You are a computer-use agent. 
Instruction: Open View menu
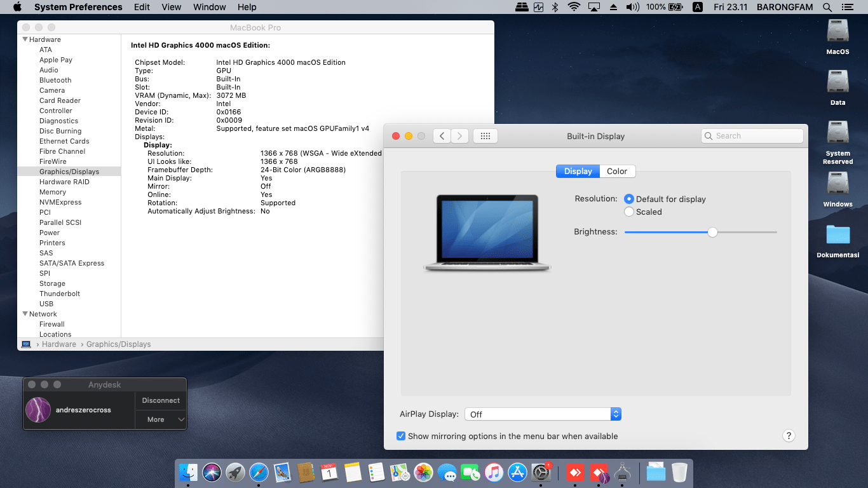pyautogui.click(x=172, y=7)
